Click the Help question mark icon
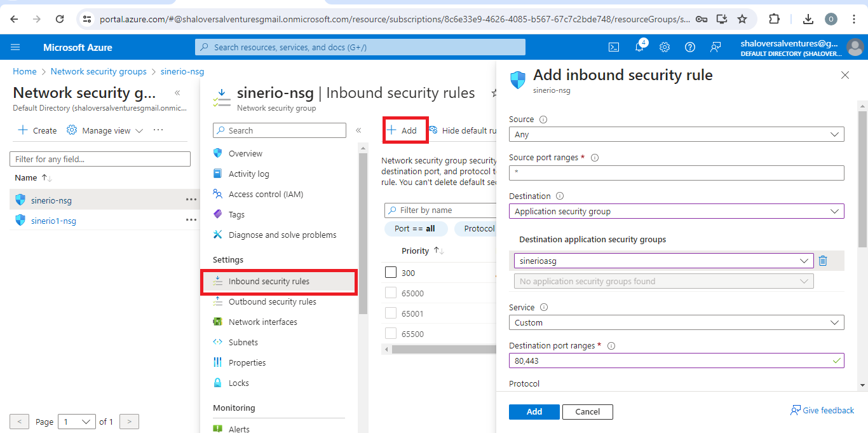The image size is (868, 433). click(690, 47)
